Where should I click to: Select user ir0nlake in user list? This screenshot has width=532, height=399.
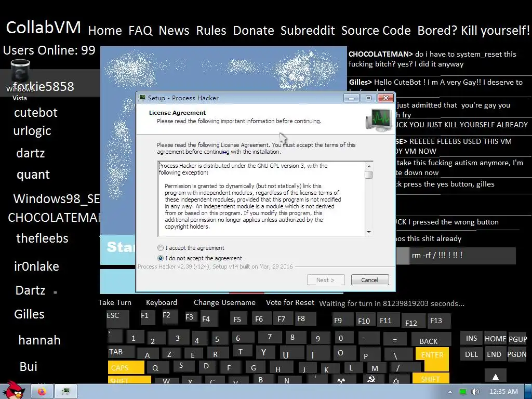pos(36,267)
